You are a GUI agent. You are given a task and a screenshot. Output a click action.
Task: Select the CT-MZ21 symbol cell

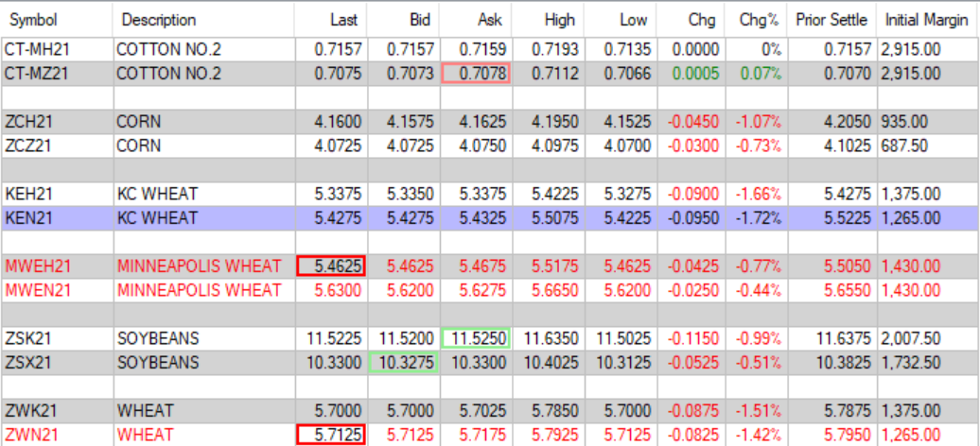(56, 74)
